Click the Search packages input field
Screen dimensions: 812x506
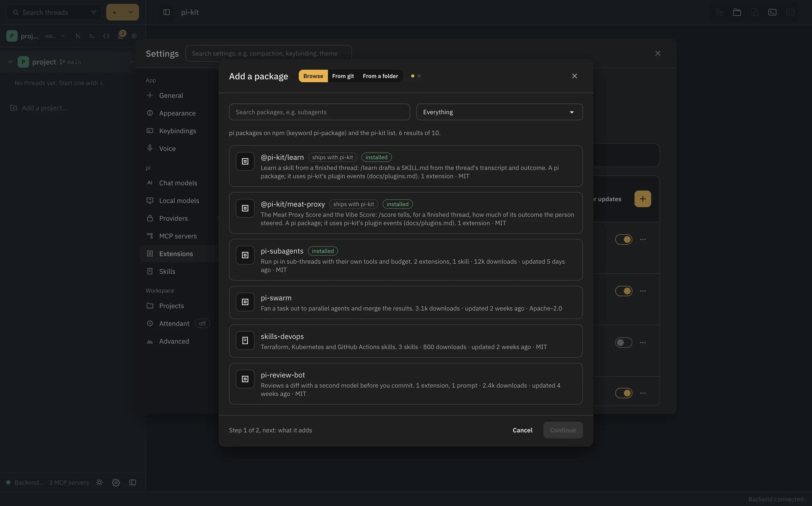pos(319,112)
